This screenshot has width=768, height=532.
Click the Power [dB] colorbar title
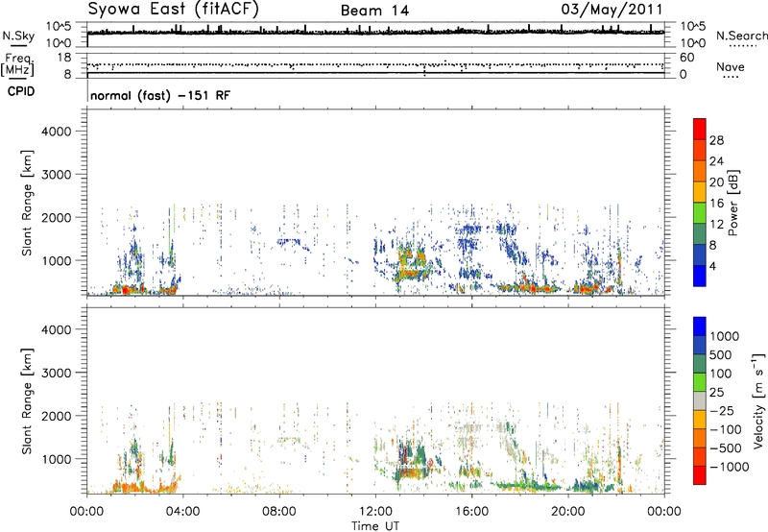pyautogui.click(x=732, y=203)
